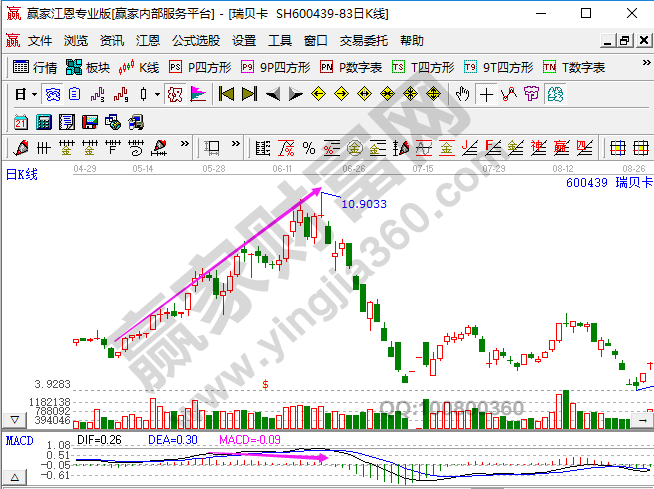The image size is (654, 489).
Task: Select the red pencil drawing tool
Action: (21, 148)
